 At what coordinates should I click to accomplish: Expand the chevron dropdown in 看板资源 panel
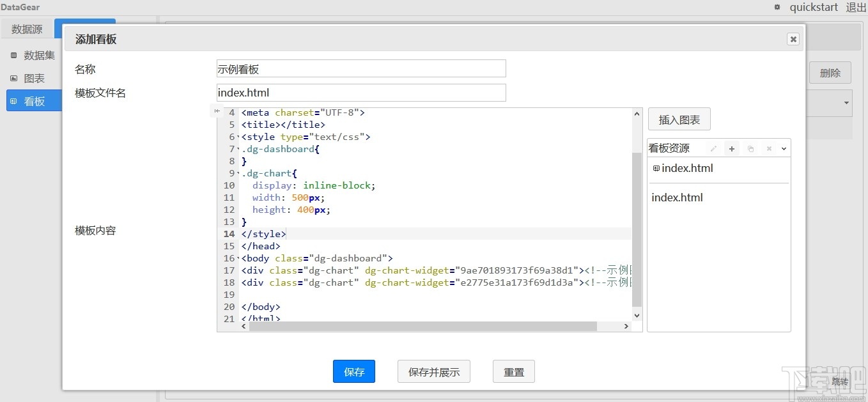click(x=784, y=148)
